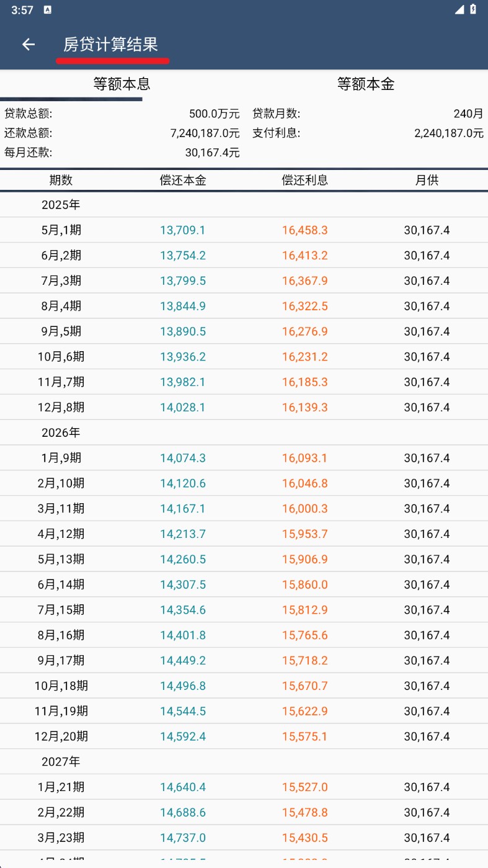Tap the battery icon in status bar
This screenshot has height=868, width=488.
473,10
